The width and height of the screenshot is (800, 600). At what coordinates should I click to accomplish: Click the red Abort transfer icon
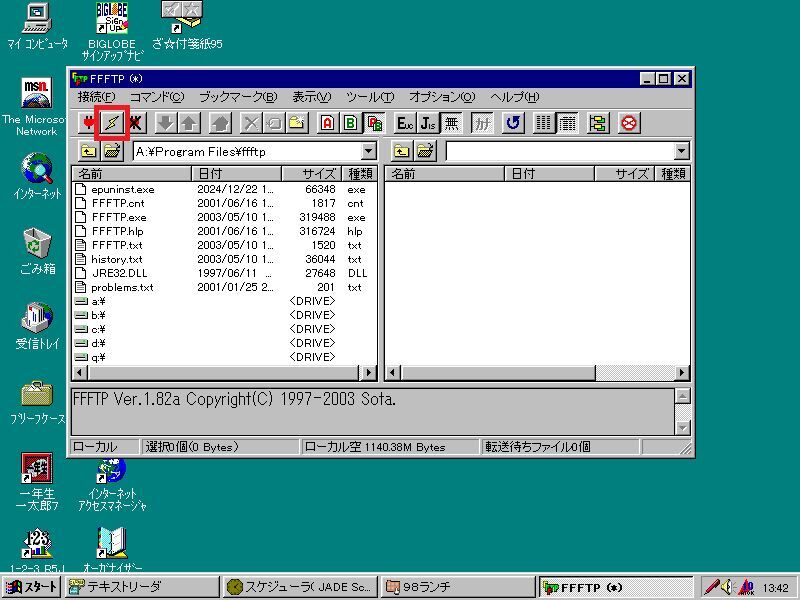[629, 123]
